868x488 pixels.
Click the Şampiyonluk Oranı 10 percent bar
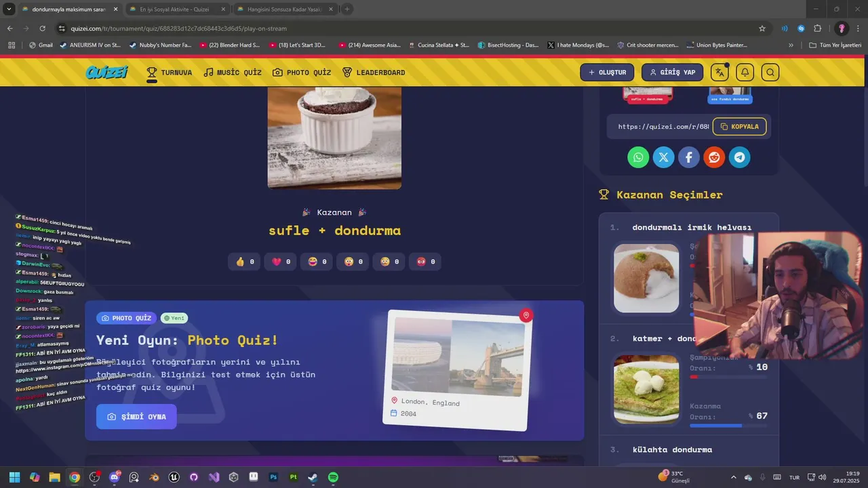point(729,377)
